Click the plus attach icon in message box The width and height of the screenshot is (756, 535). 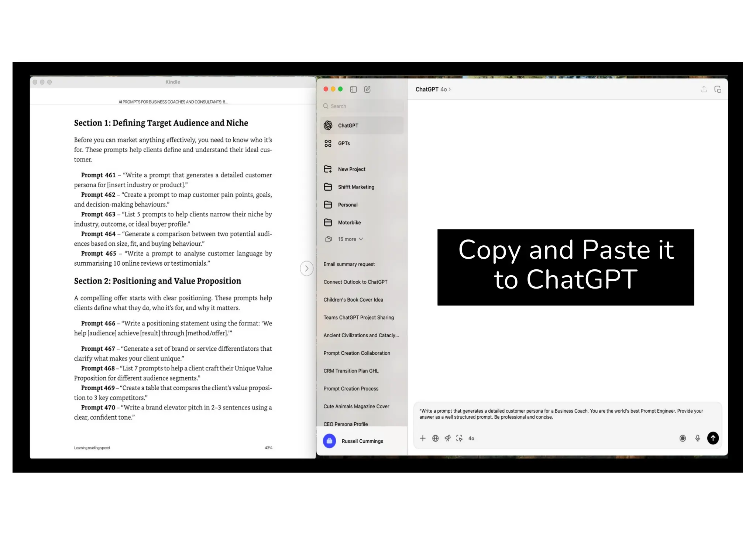pyautogui.click(x=423, y=438)
